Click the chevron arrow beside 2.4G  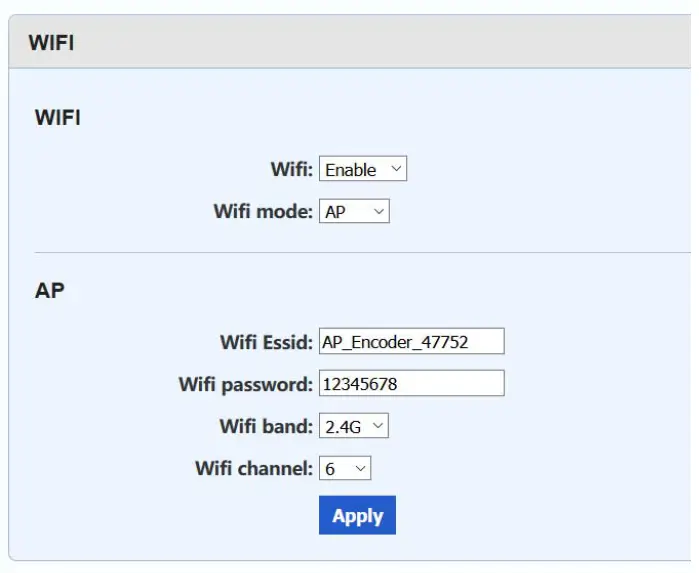click(x=376, y=426)
